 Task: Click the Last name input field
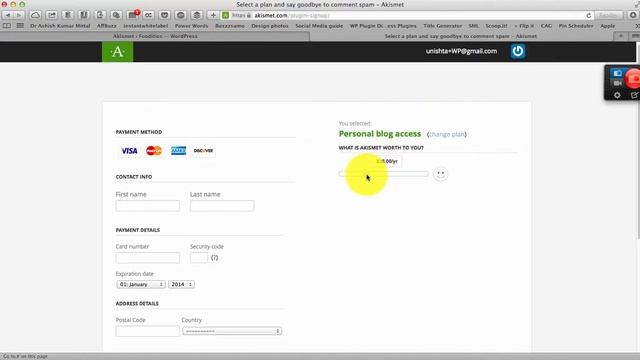click(x=222, y=206)
